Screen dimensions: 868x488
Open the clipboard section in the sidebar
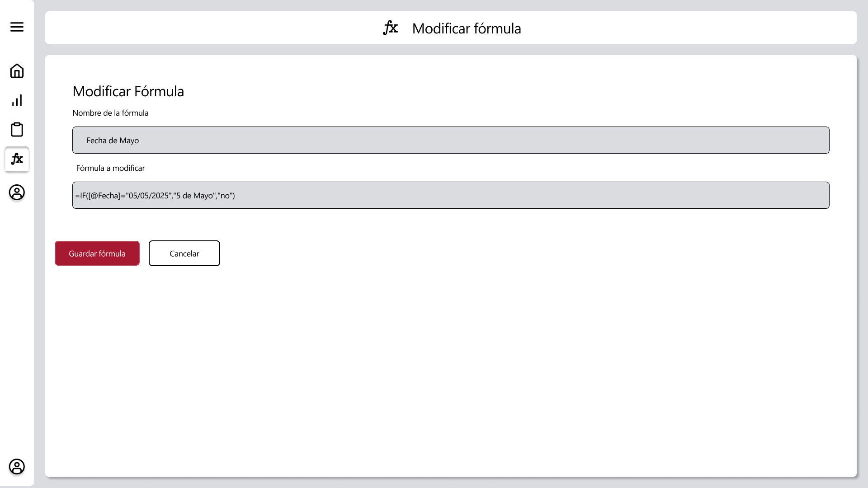click(17, 130)
